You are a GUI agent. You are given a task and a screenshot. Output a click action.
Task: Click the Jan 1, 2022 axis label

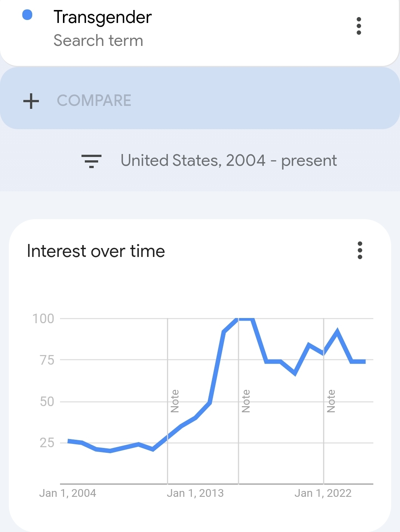coord(323,493)
